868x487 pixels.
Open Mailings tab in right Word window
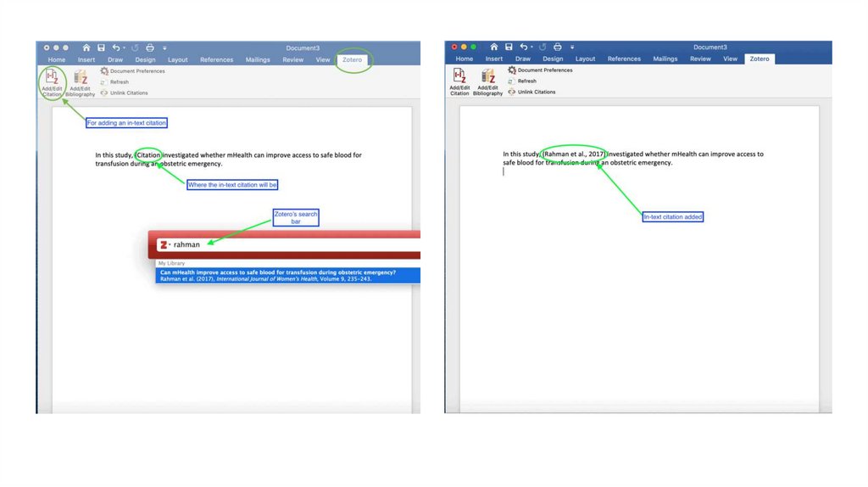(665, 59)
